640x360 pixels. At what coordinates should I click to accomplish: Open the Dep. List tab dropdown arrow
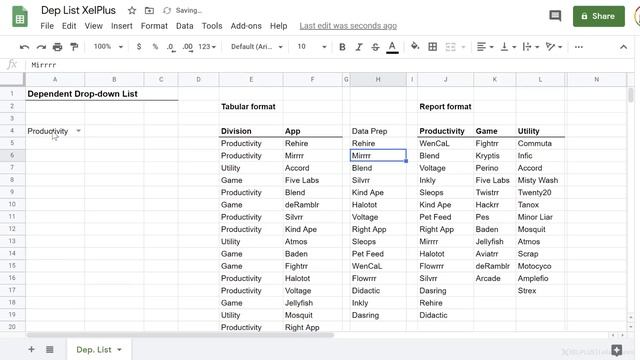(119, 350)
